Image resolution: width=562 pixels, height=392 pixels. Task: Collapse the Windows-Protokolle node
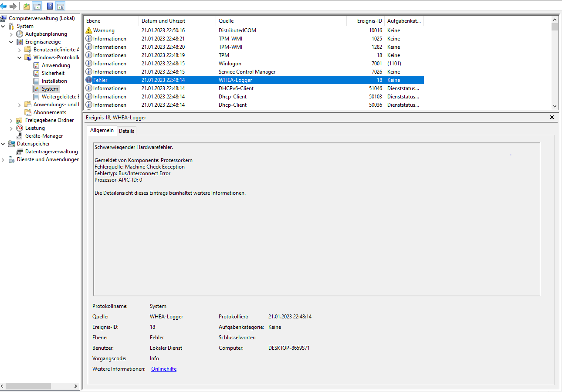tap(20, 57)
